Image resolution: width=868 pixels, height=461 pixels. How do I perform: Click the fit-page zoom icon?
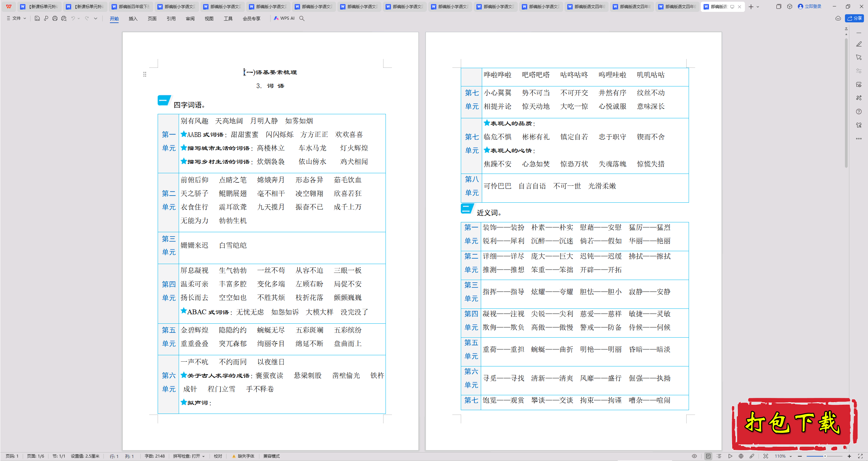pos(766,456)
